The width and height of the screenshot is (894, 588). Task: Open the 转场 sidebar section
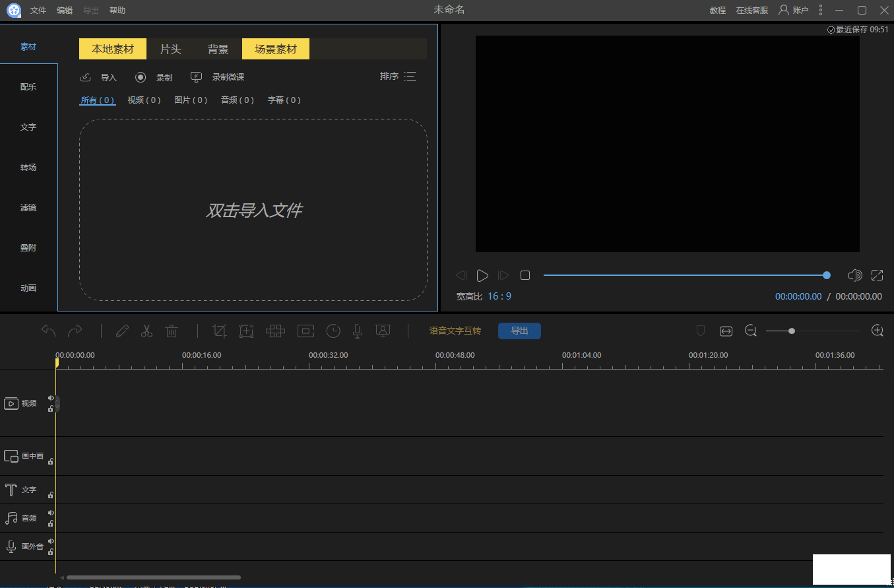click(x=28, y=168)
